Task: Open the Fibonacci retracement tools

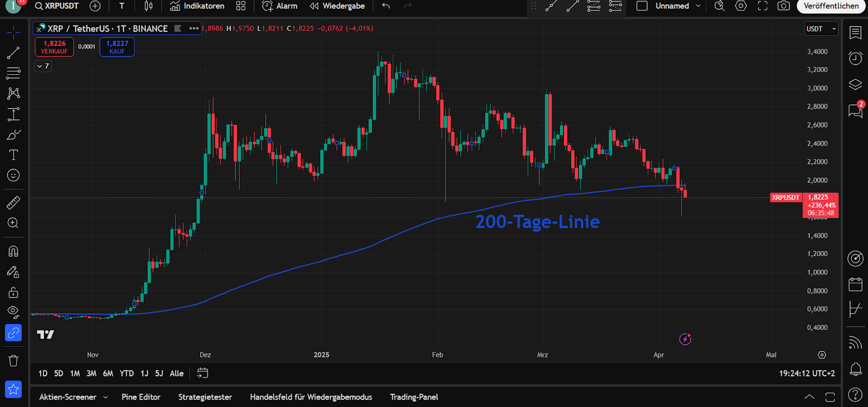Action: point(14,73)
